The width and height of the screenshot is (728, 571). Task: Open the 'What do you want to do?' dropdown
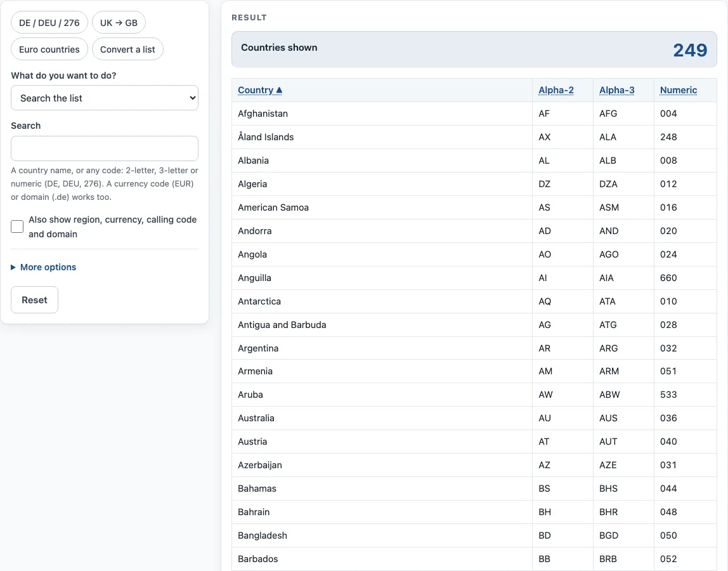pyautogui.click(x=105, y=98)
